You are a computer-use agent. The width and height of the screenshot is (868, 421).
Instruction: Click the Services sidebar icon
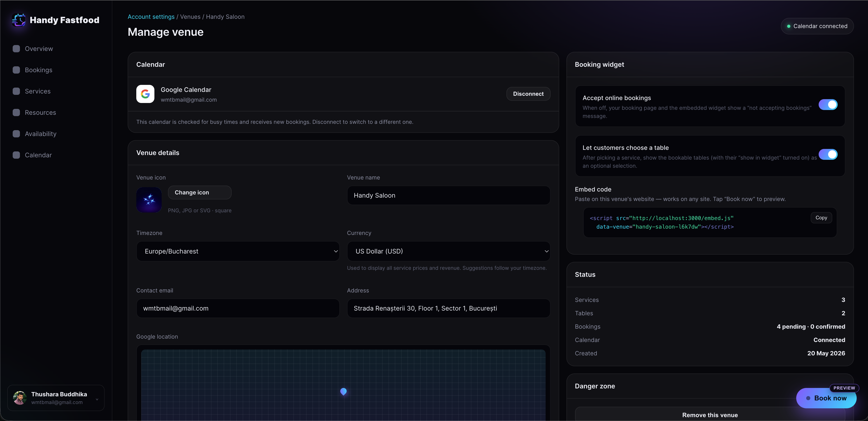tap(16, 91)
